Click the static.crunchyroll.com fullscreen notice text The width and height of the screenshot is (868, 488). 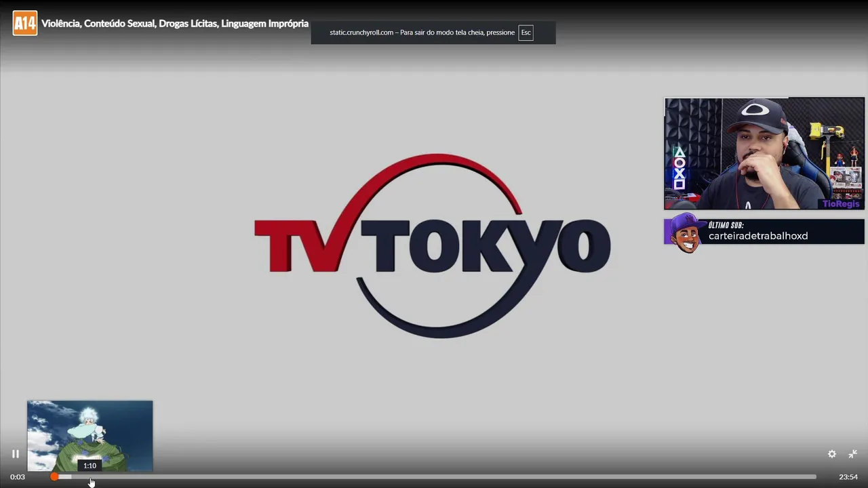[x=422, y=33]
